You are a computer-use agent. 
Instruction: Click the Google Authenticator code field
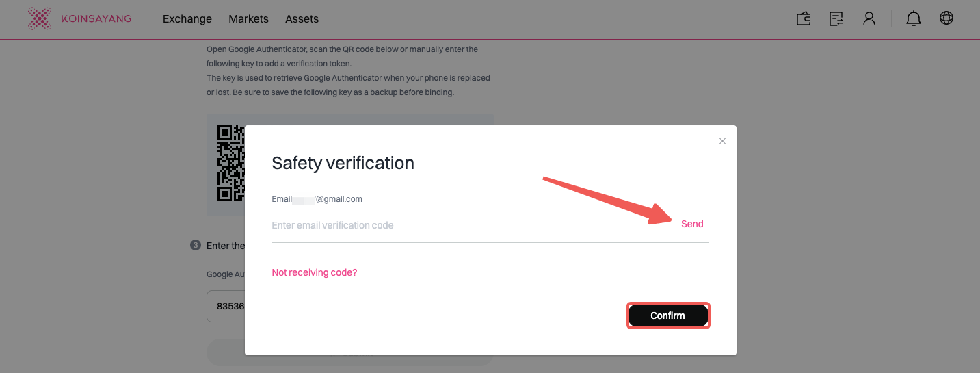pos(226,307)
